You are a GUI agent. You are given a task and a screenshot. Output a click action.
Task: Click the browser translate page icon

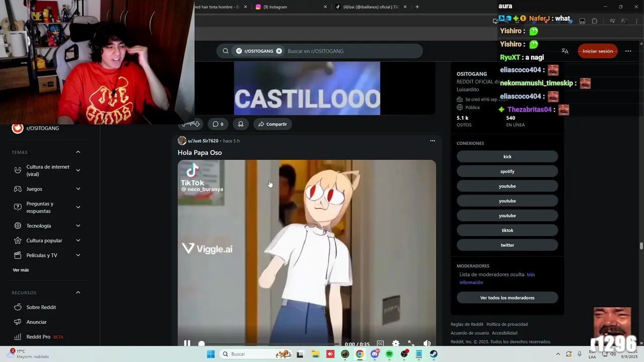pos(565,51)
